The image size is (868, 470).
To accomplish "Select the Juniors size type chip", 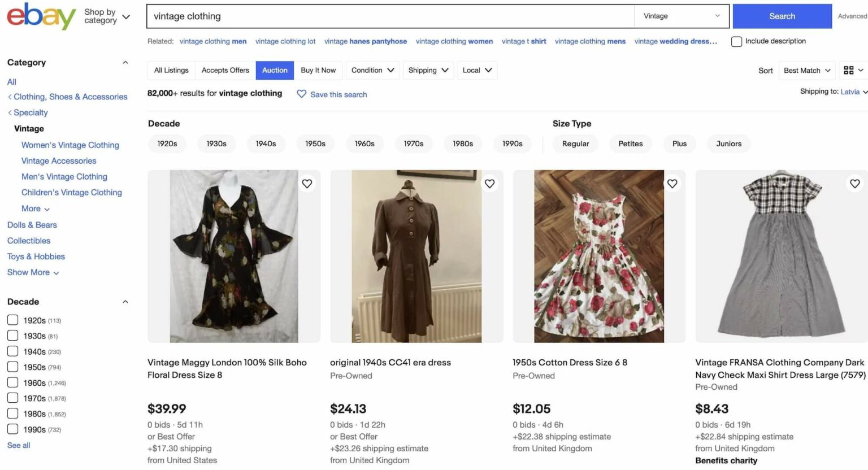I will point(729,143).
